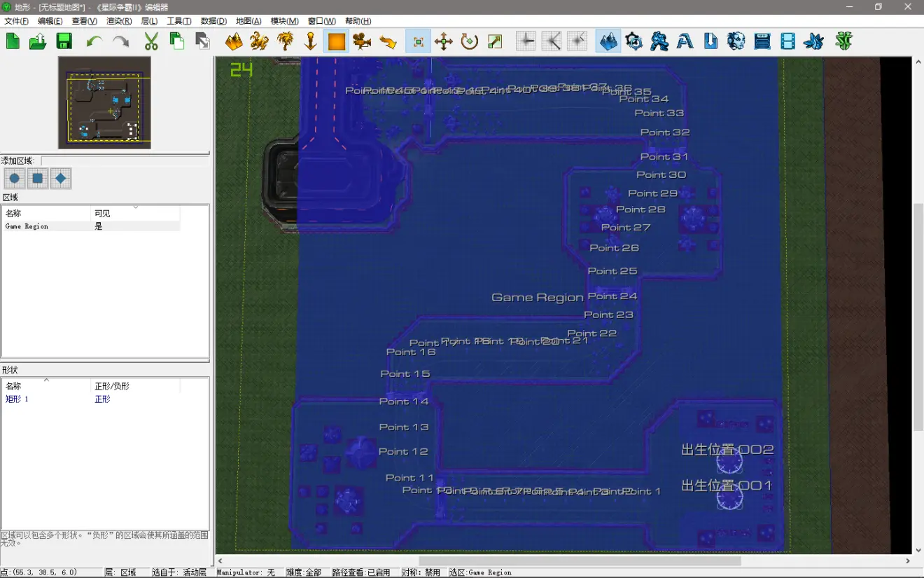Click the 正形/负形 column header
Screen dimensions: 924x578
coord(136,386)
